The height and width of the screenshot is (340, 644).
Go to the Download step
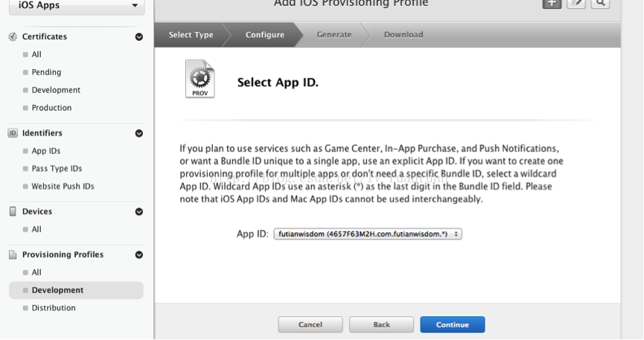click(x=404, y=34)
